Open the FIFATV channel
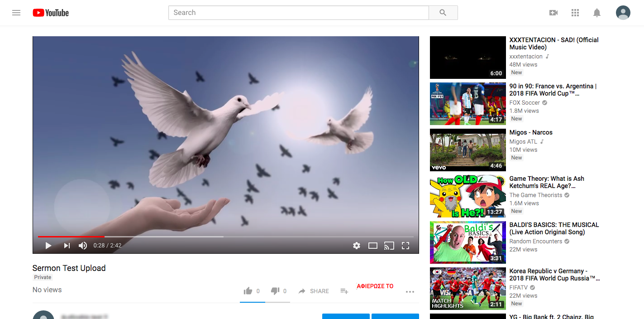Viewport: 644px width, 319px height. (x=519, y=288)
